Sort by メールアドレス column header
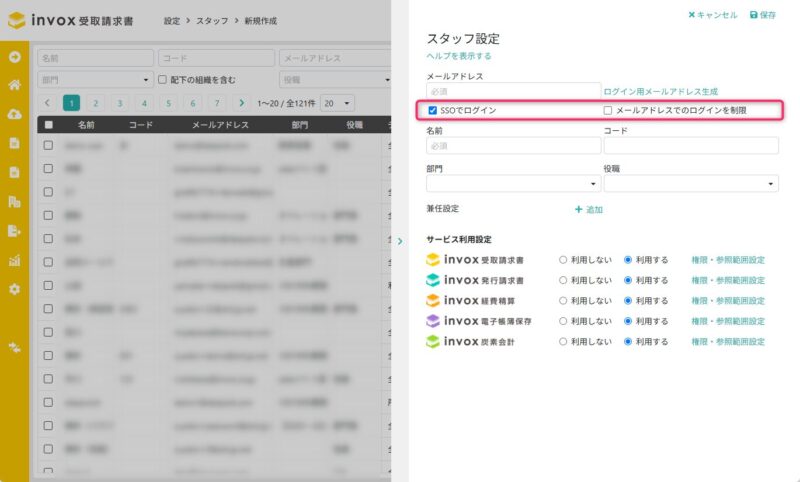Screen dimensions: 800x482 tap(220, 124)
